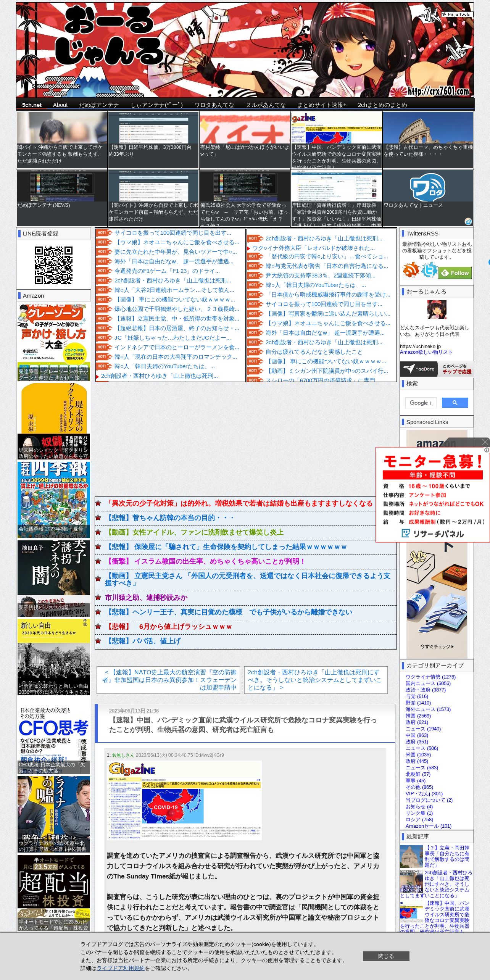This screenshot has height=980, width=490.
Task: Open headline 市川猿之助、逮捕秒読みか
Action: pyautogui.click(x=146, y=597)
